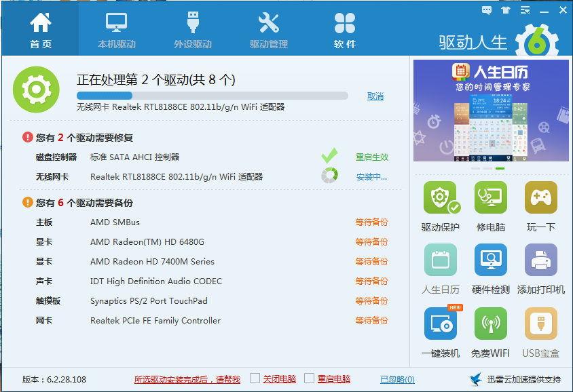Open the 已忽略(0) link
This screenshot has height=392, width=573.
pyautogui.click(x=398, y=380)
